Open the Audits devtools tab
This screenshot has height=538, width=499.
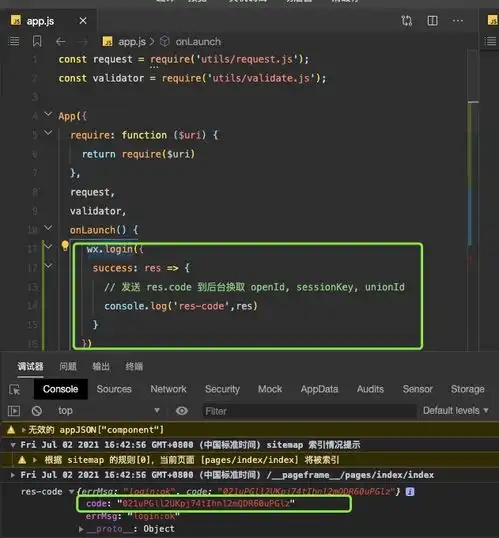pos(370,389)
